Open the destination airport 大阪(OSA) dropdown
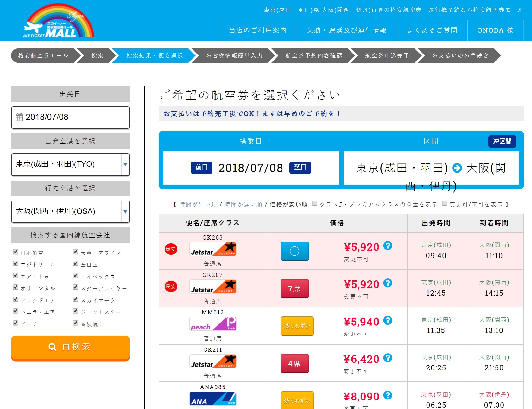 [x=70, y=211]
